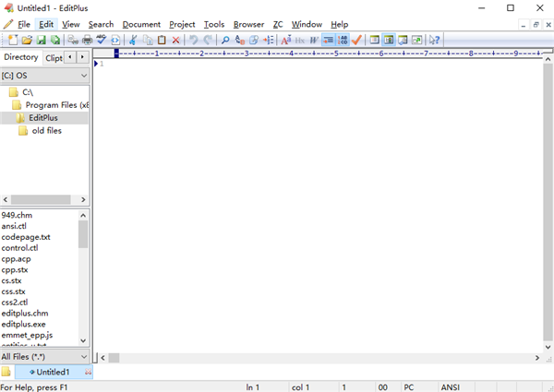Select editplus.exe in the file list

[x=23, y=325]
